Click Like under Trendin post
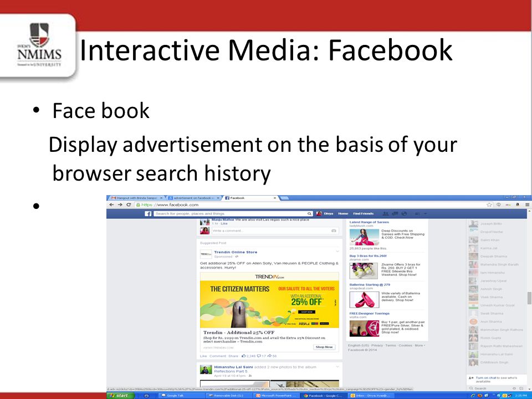 [203, 356]
